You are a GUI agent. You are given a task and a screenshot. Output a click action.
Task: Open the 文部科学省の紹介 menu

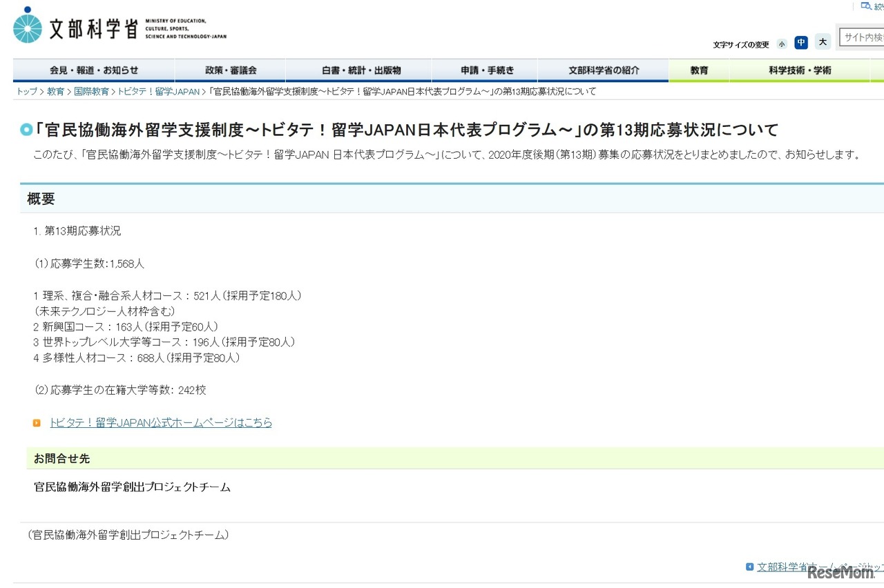pyautogui.click(x=603, y=70)
